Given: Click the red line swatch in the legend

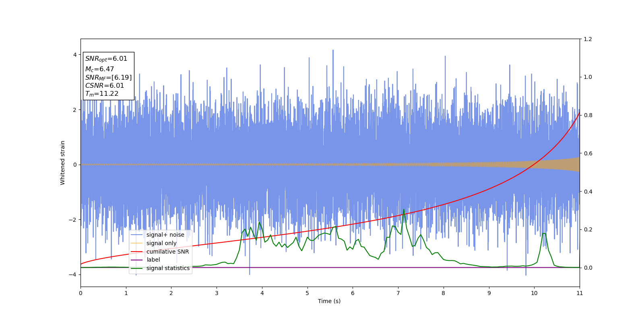Looking at the screenshot, I should click(137, 252).
